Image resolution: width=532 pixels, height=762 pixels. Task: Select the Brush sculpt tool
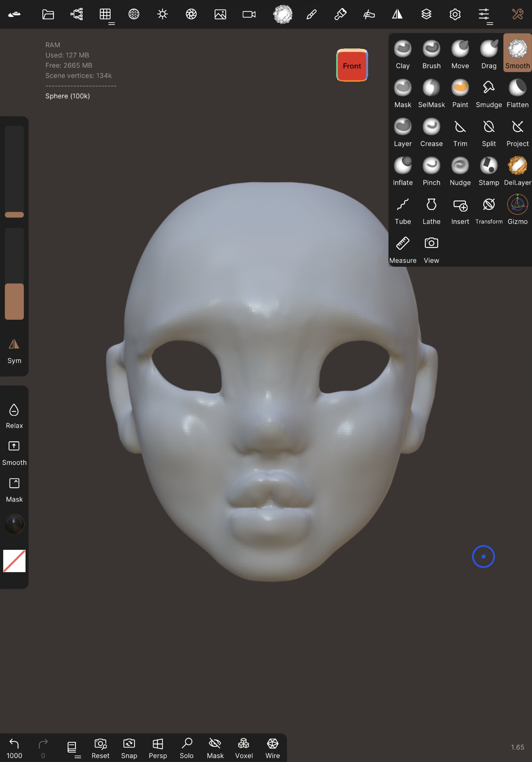(x=431, y=55)
